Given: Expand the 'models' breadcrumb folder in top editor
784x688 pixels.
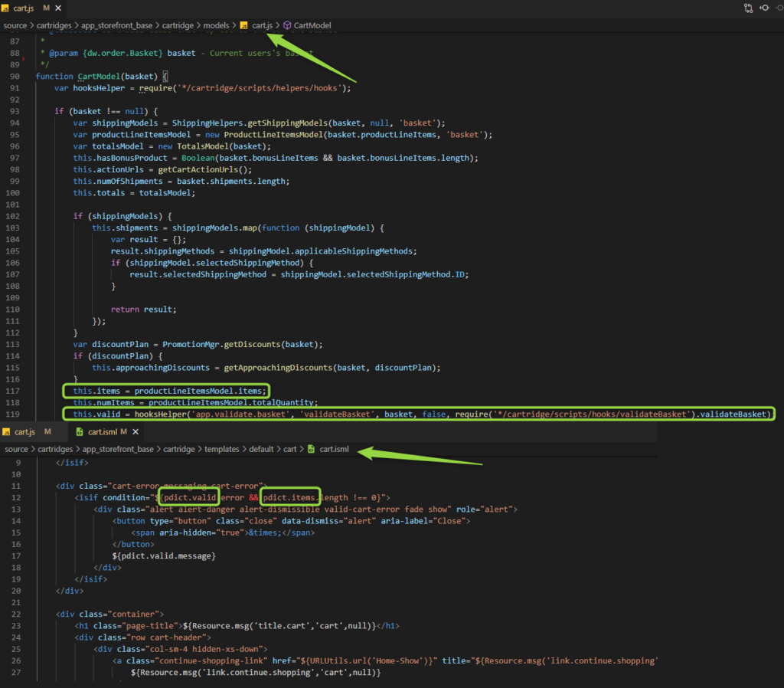Looking at the screenshot, I should point(216,25).
